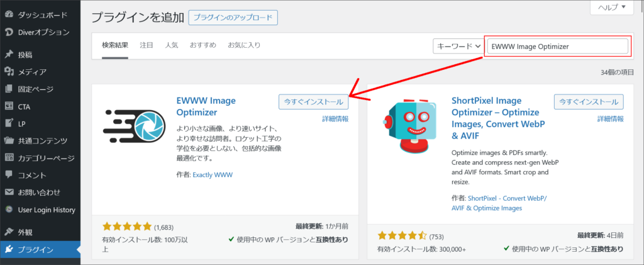Click 有効インストール数: 100万以上 text
Screen dimensions: 644x265
coord(145,244)
